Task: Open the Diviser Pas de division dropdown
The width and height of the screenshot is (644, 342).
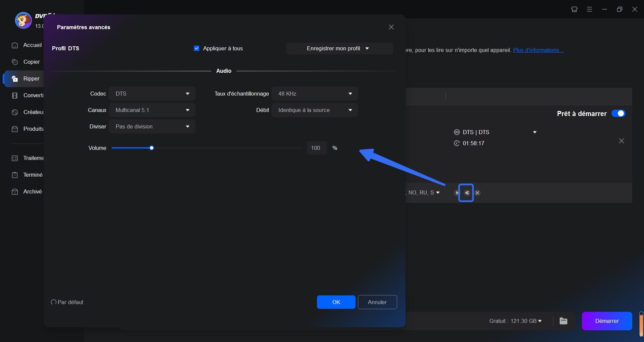Action: coord(152,126)
